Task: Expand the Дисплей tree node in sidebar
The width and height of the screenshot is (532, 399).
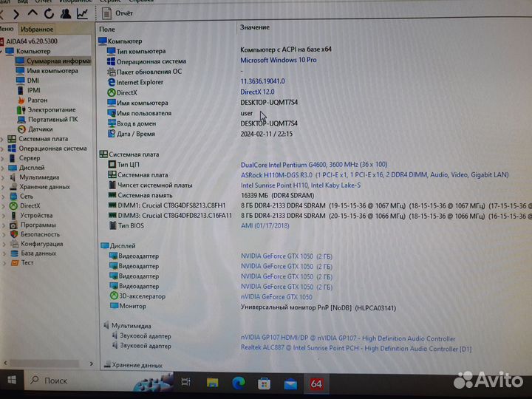Action: click(2, 168)
